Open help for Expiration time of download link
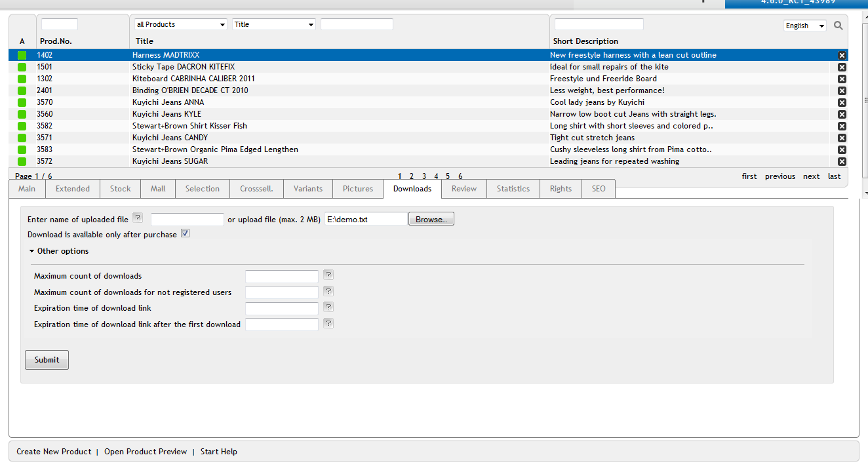Viewport: 868px width, 472px height. (x=328, y=307)
